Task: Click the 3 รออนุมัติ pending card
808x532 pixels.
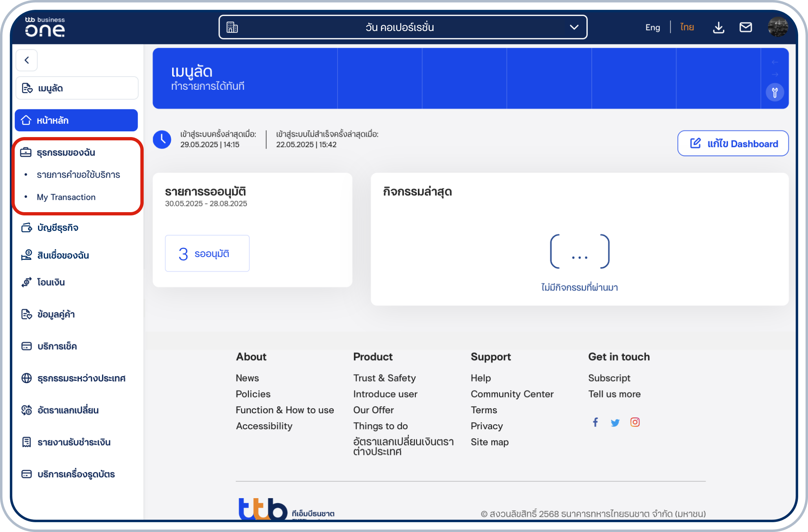Action: coord(207,253)
